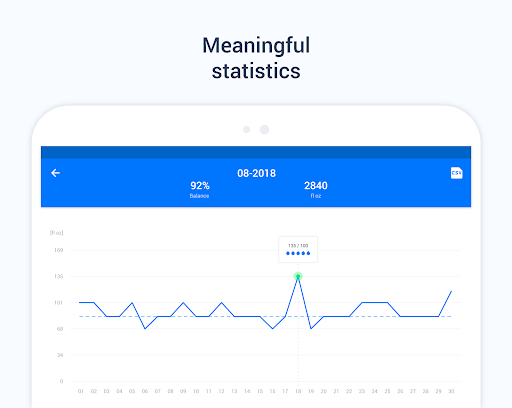The width and height of the screenshot is (512, 408).
Task: Tap the 92% Balance statistic
Action: coord(200,189)
